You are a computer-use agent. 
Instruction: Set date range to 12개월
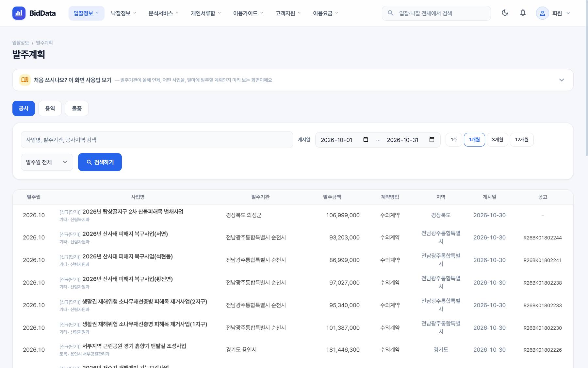[522, 140]
